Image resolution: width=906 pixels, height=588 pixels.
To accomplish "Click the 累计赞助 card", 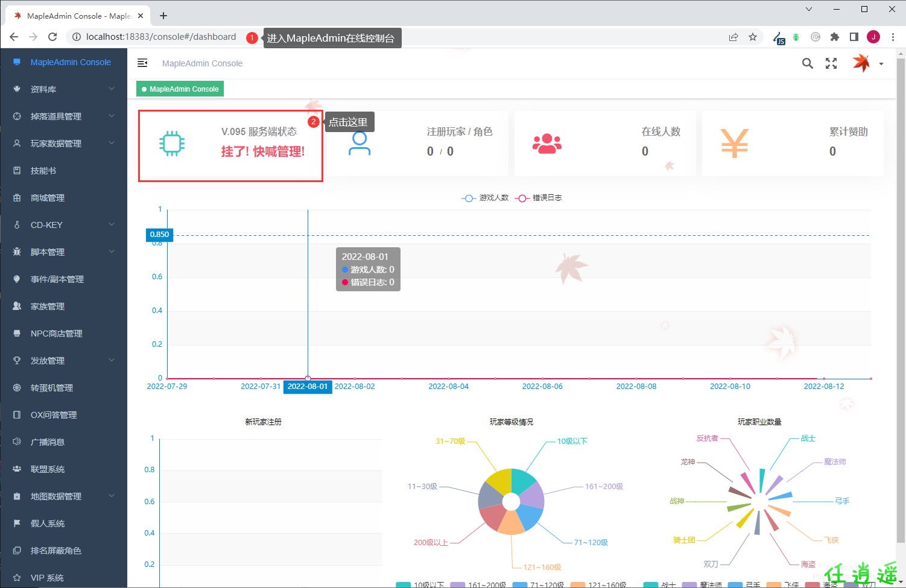I will tap(793, 144).
